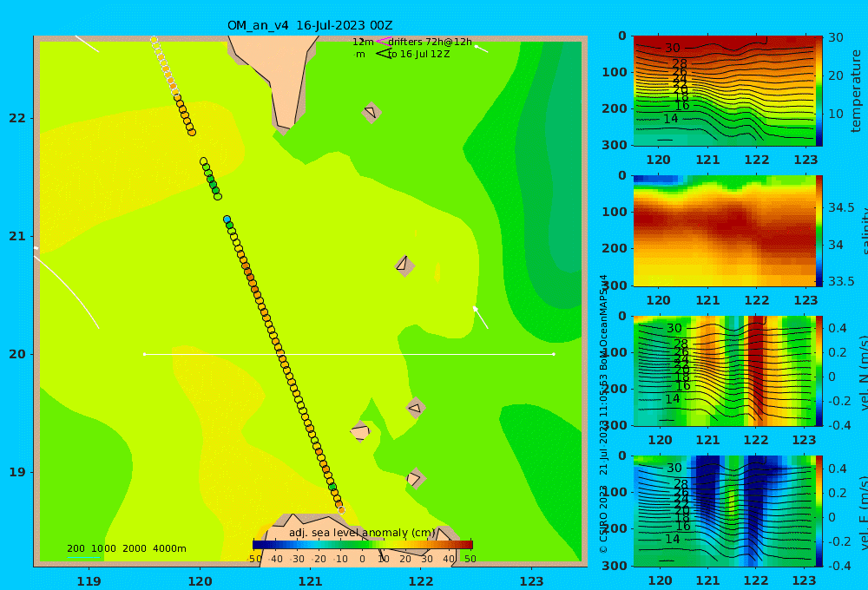This screenshot has width=868, height=590.
Task: Click the 'drifters 72h@12h' legend text
Action: coord(431,42)
